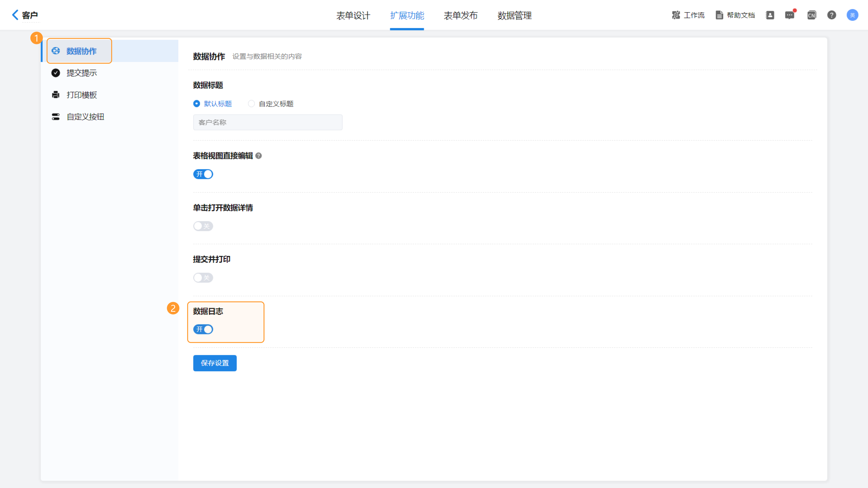Turn off the 表格视图直接编辑 switch
This screenshot has height=488, width=868.
[x=203, y=174]
